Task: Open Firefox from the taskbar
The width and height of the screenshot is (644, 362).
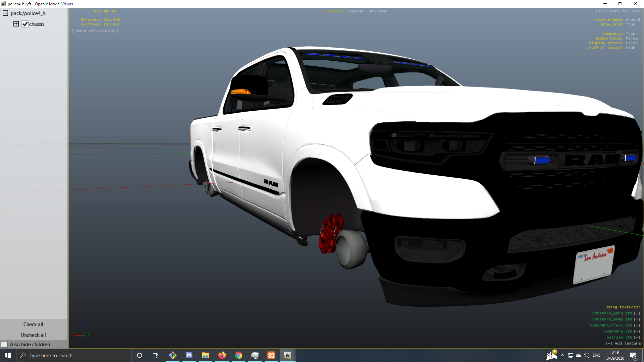Action: tap(222, 355)
